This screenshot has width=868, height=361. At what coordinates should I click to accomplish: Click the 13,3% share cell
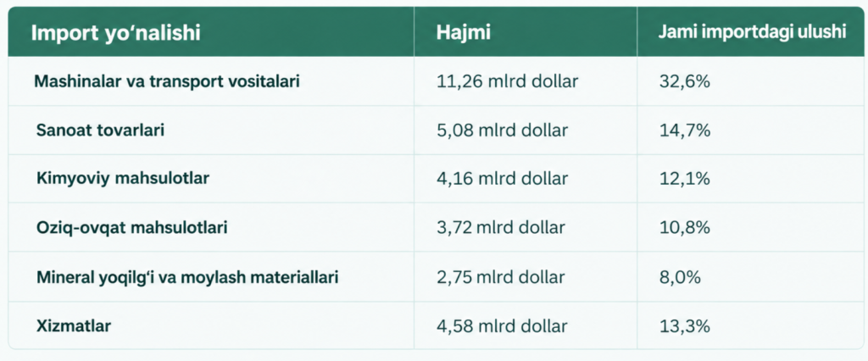click(685, 325)
